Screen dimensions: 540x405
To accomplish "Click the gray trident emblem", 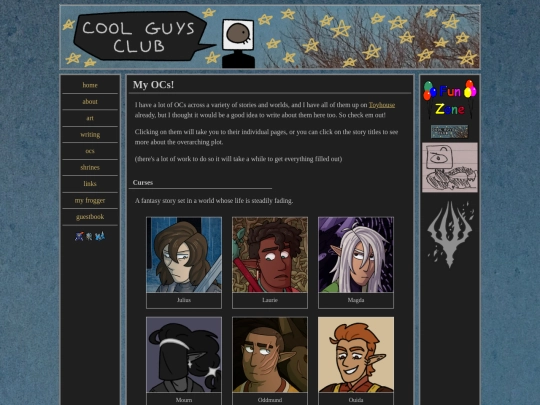I will (450, 235).
